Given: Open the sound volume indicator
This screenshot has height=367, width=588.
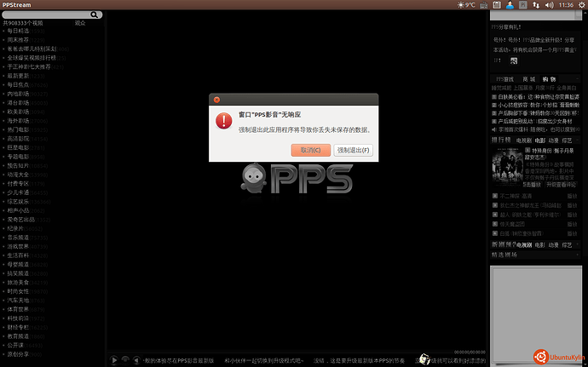Looking at the screenshot, I should (550, 5).
